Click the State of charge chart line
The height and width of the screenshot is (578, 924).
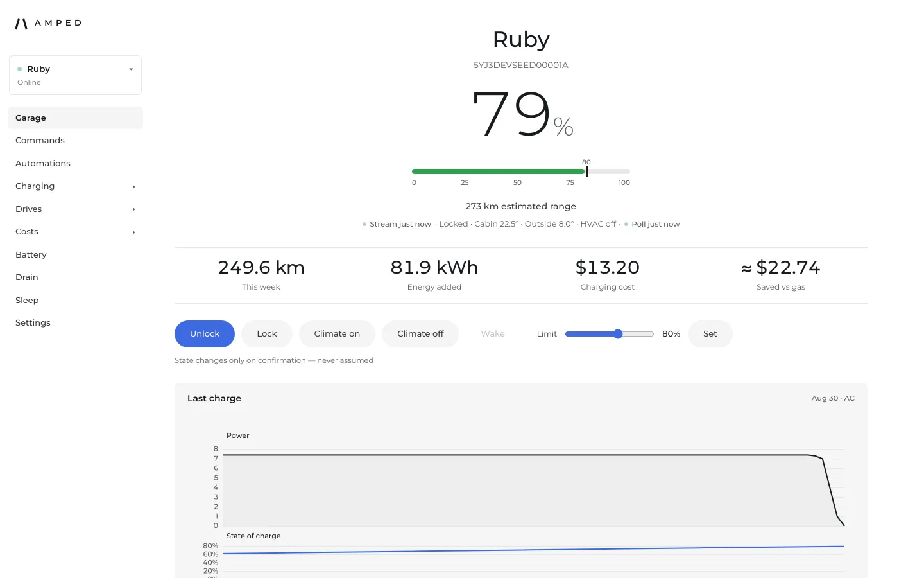(534, 550)
